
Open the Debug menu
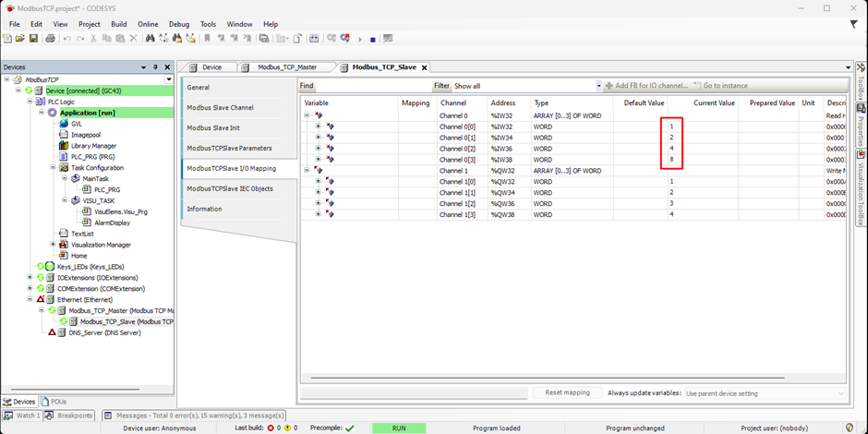click(179, 24)
